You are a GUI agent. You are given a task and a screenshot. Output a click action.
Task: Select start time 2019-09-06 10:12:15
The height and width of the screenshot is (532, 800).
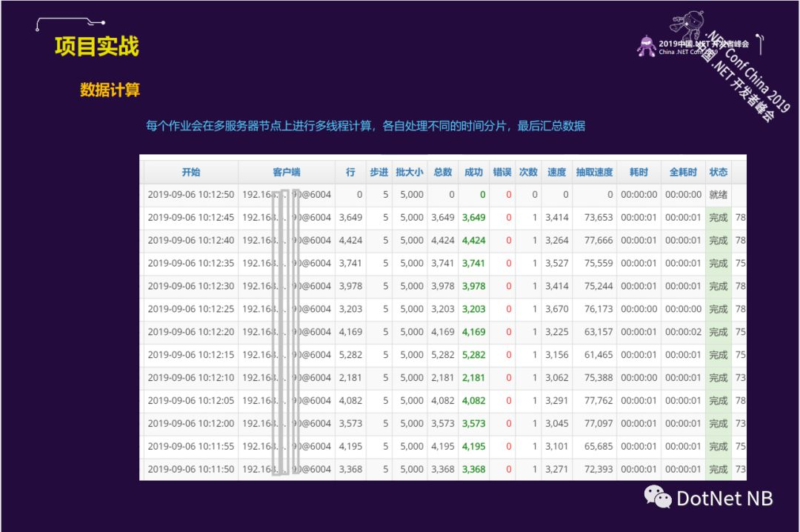pos(191,355)
